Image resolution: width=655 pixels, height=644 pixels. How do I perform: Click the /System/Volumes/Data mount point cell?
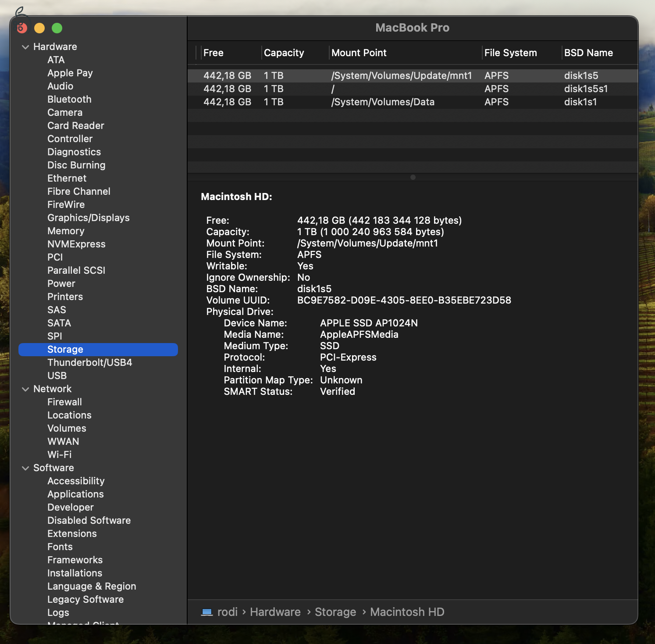coord(383,102)
